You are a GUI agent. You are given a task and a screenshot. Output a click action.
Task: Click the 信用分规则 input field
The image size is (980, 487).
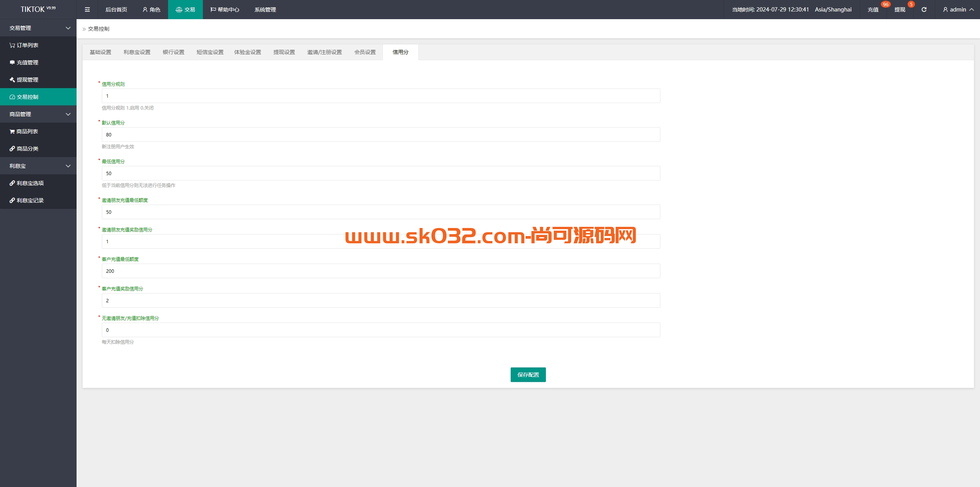[381, 96]
